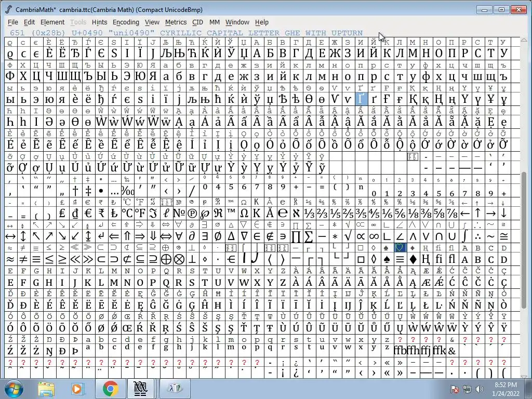
Task: Select the spade suit ♠ glyph cell
Action: tap(387, 259)
